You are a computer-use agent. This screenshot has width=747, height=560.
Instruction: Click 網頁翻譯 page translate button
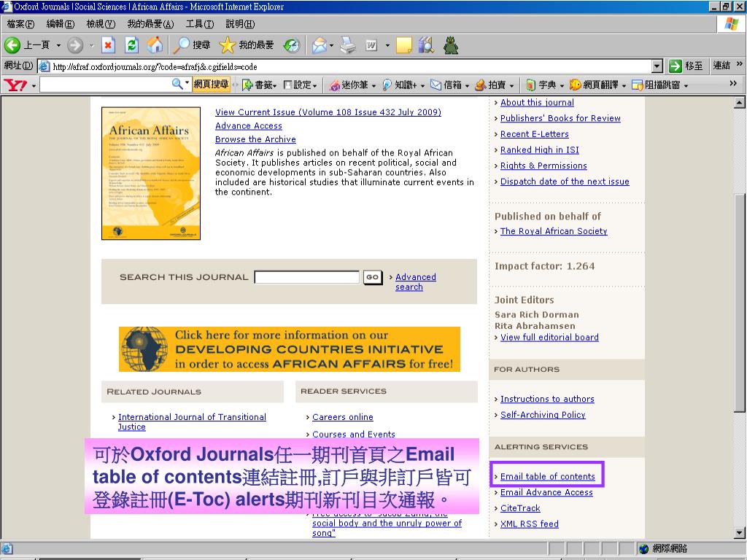597,85
